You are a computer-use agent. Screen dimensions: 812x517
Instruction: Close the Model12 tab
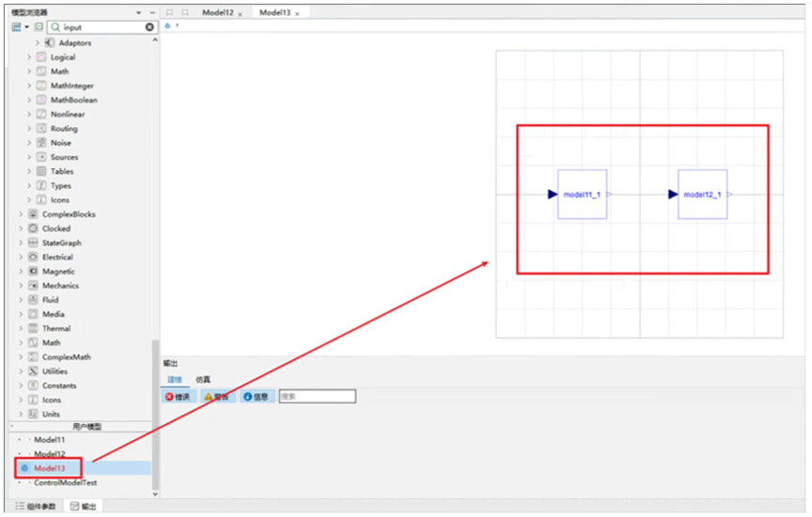[241, 14]
